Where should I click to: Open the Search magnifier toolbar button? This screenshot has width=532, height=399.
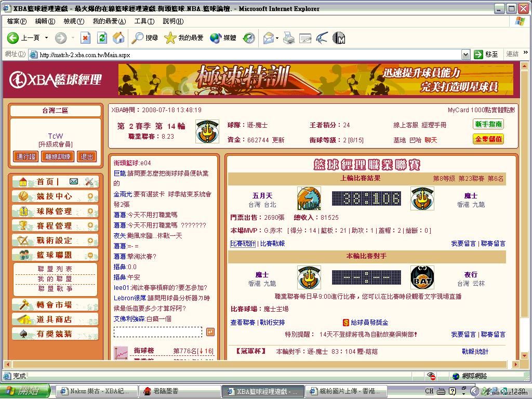pos(145,37)
